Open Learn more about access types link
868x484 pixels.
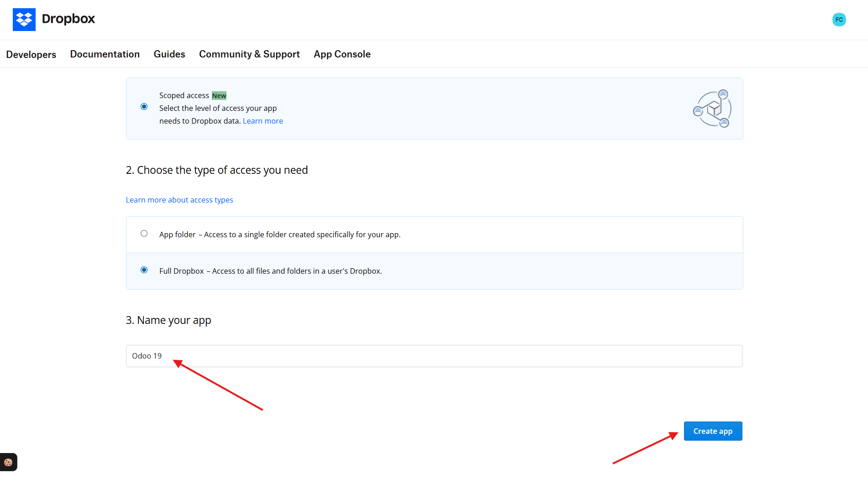(179, 200)
